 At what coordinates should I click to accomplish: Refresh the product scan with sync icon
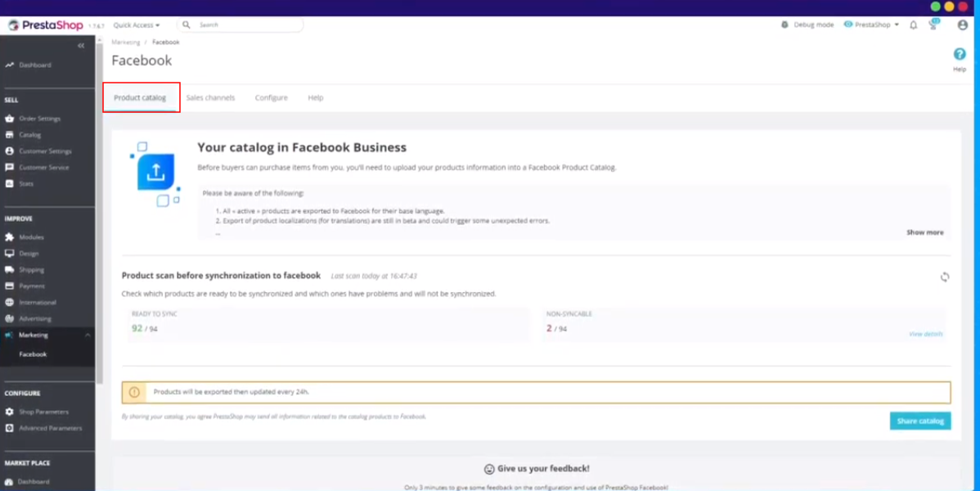[945, 277]
